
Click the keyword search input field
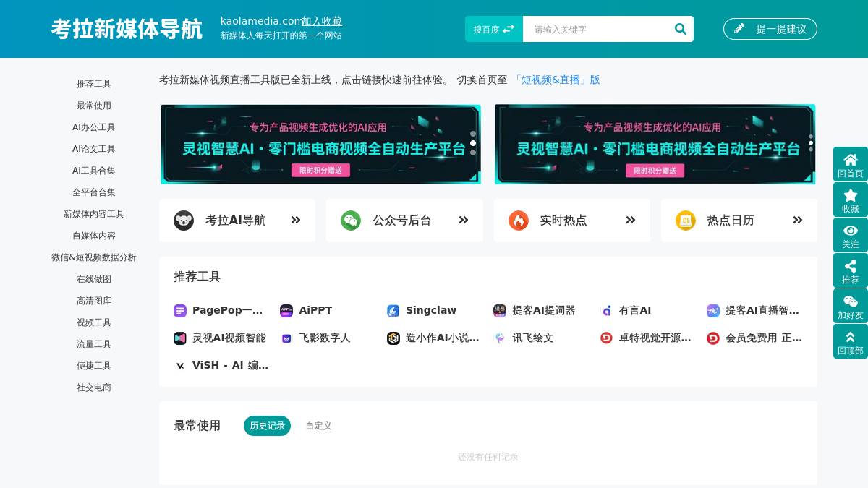595,29
